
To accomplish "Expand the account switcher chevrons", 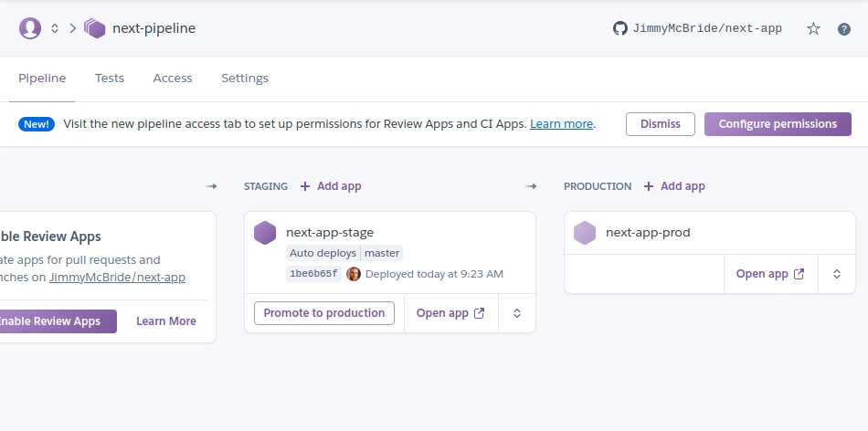I will pos(55,28).
